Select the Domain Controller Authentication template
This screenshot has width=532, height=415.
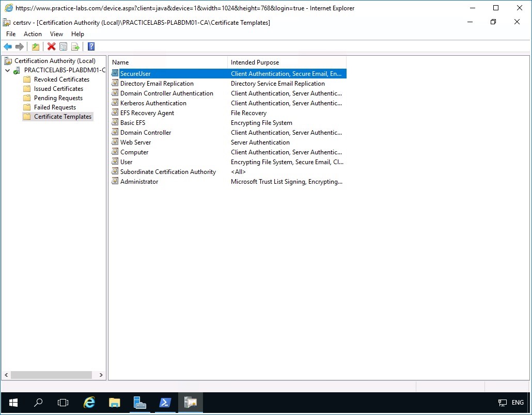167,93
